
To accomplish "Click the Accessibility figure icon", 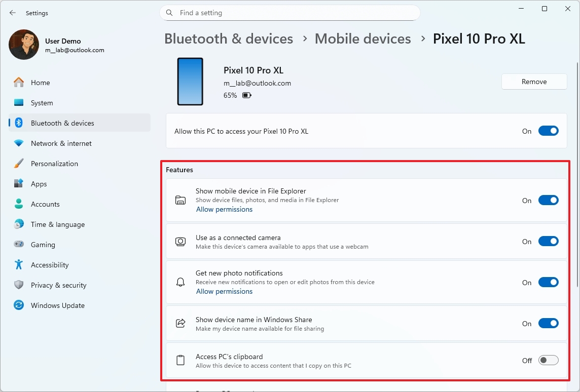I will tap(19, 265).
